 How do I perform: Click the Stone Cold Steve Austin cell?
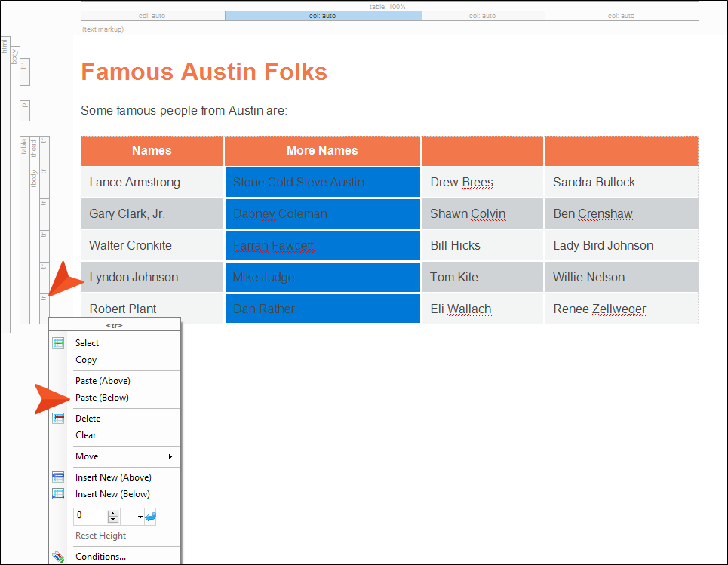pyautogui.click(x=323, y=183)
